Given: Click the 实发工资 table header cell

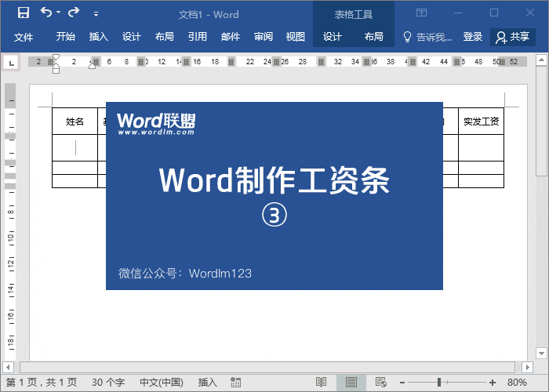Looking at the screenshot, I should tap(481, 121).
